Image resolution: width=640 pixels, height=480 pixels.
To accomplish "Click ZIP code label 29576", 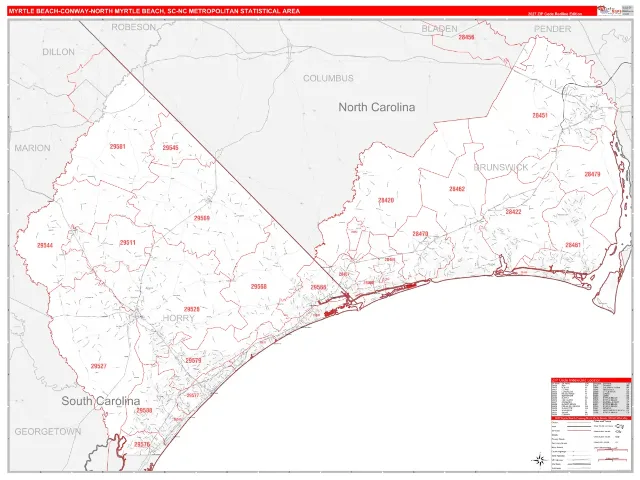I will [x=142, y=444].
